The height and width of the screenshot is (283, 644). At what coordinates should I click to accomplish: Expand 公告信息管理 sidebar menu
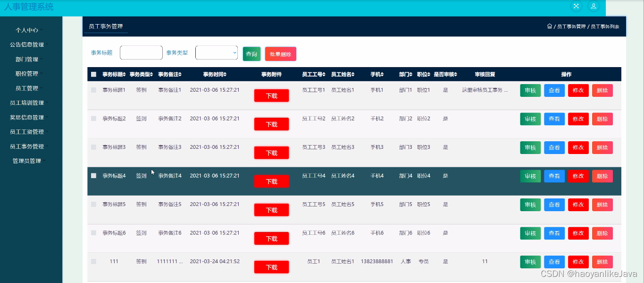(x=29, y=44)
